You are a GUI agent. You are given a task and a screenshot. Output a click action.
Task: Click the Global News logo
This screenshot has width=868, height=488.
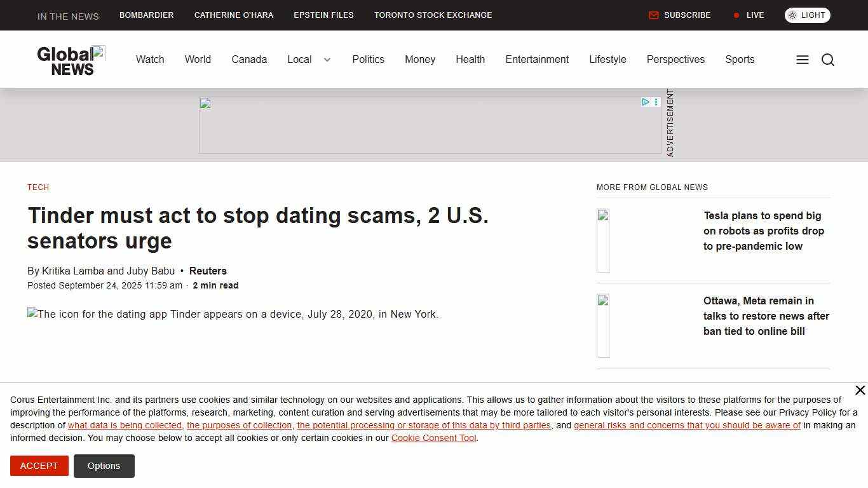(71, 59)
